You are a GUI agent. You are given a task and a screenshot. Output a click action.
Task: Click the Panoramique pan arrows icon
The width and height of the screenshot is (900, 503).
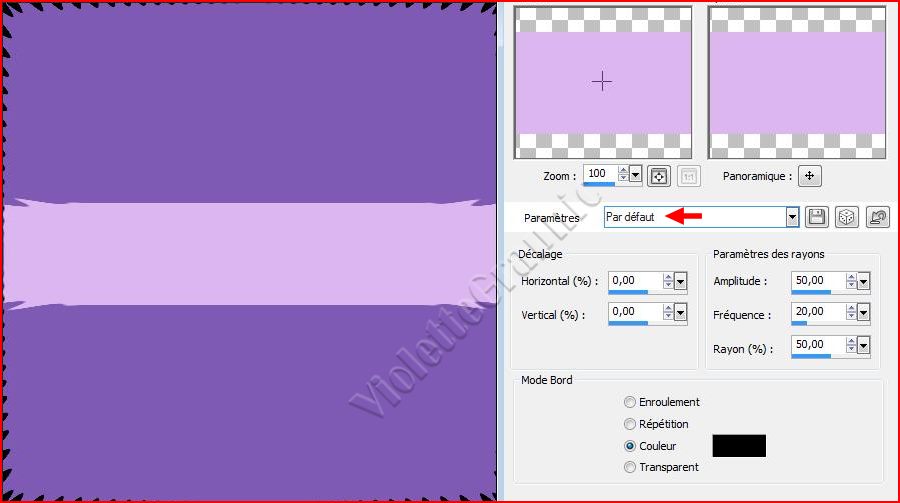coord(809,176)
